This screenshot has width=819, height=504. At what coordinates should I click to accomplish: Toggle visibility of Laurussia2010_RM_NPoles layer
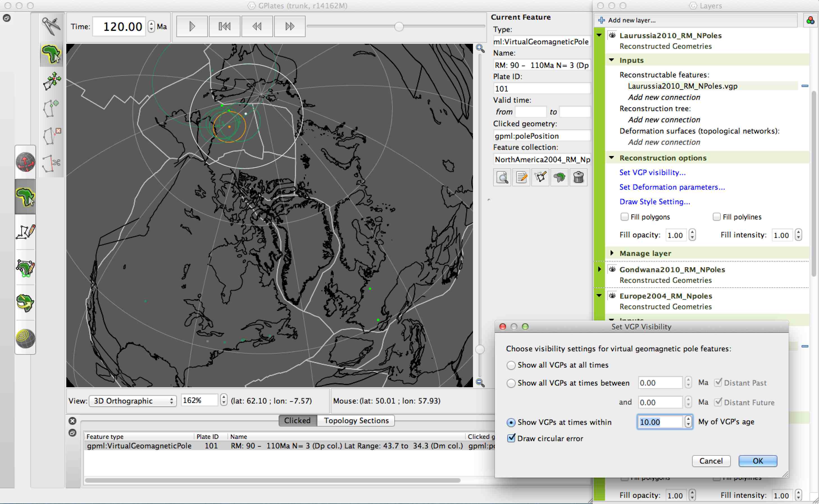click(612, 35)
